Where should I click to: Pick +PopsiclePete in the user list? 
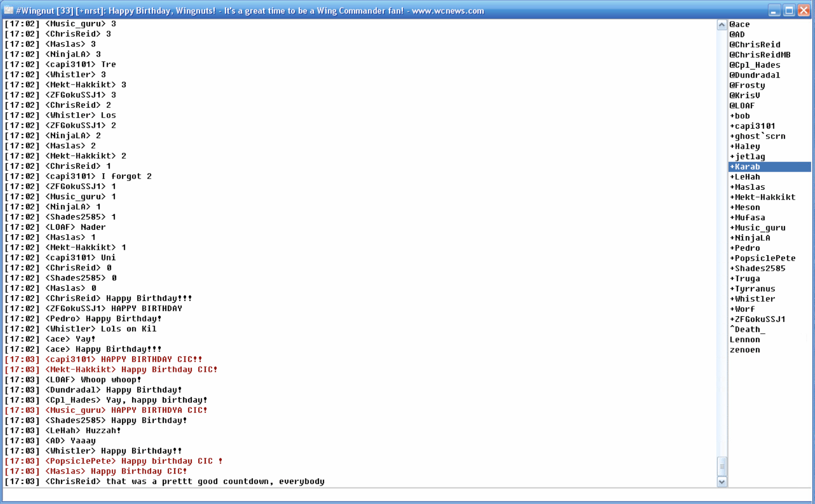762,258
